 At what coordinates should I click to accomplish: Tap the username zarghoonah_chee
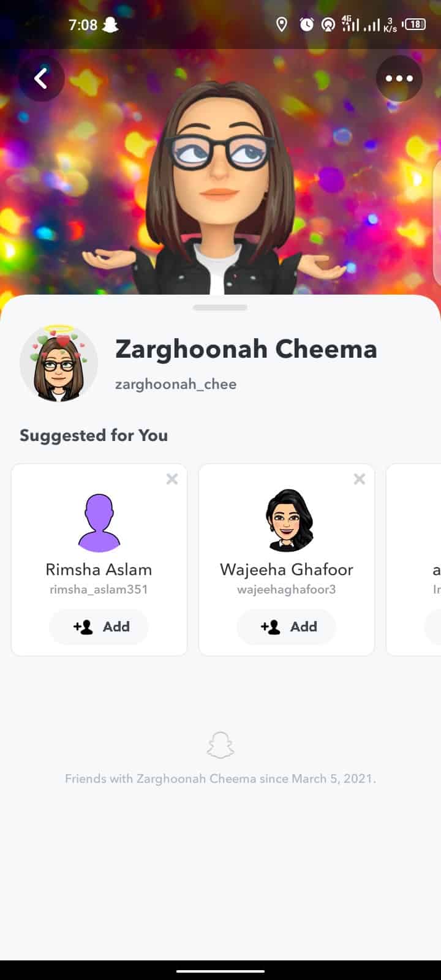(x=176, y=384)
